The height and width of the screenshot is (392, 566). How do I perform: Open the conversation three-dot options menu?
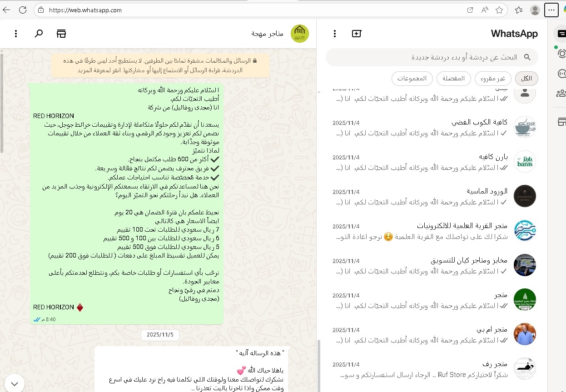click(15, 33)
